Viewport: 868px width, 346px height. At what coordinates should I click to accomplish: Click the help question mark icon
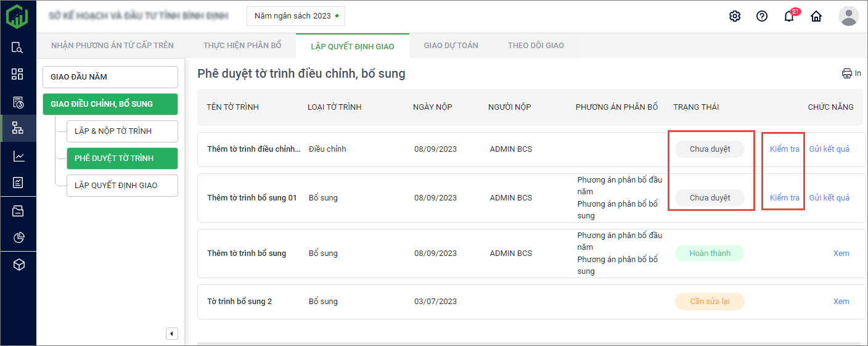(761, 16)
